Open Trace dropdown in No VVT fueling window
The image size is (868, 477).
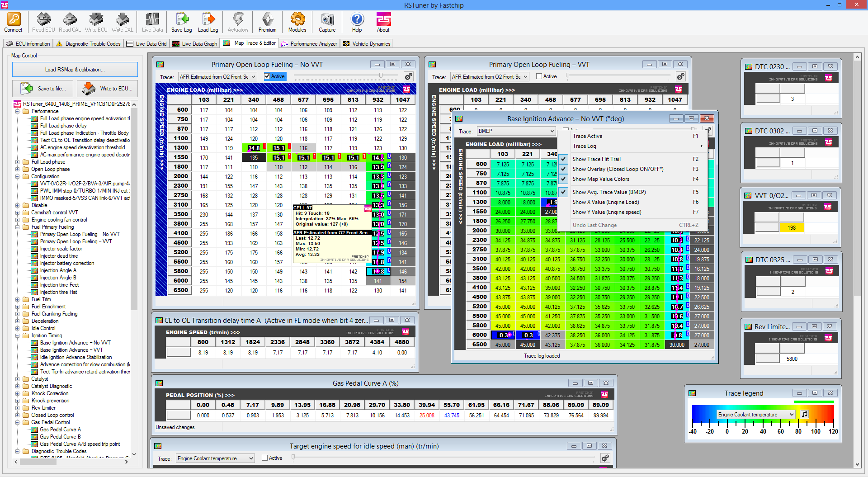217,77
